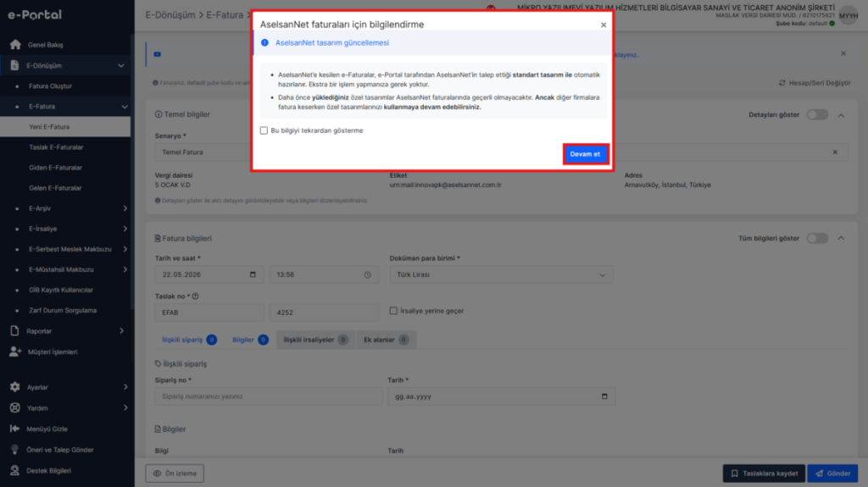Toggle the Detayları göster switch
Screen dimensions: 868x487
817,114
